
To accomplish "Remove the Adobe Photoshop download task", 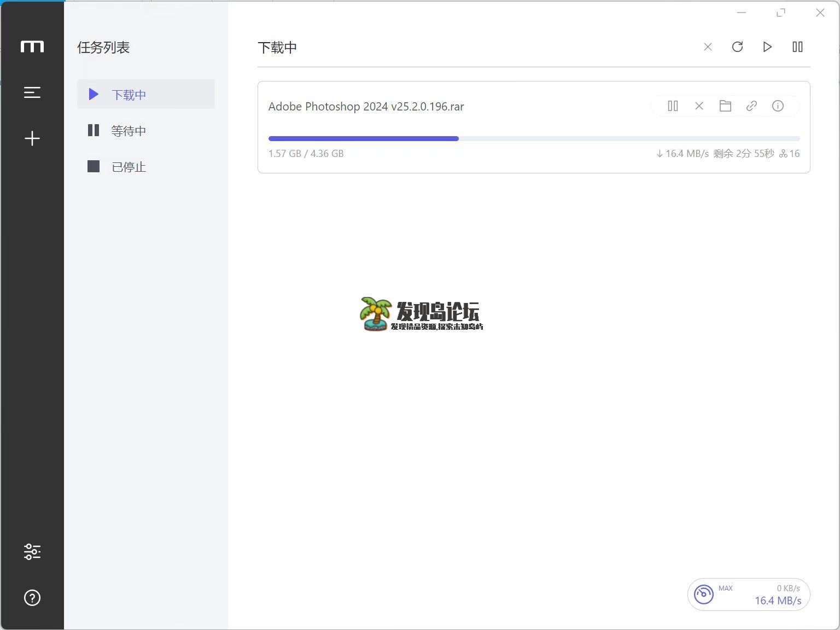I will click(699, 106).
